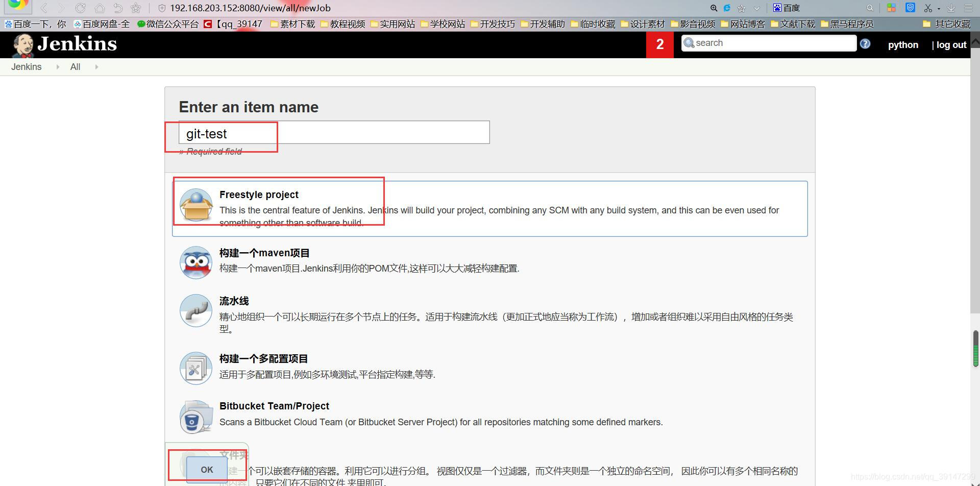980x486 pixels.
Task: Open the 影音视频 bookmark folder
Action: pos(693,24)
